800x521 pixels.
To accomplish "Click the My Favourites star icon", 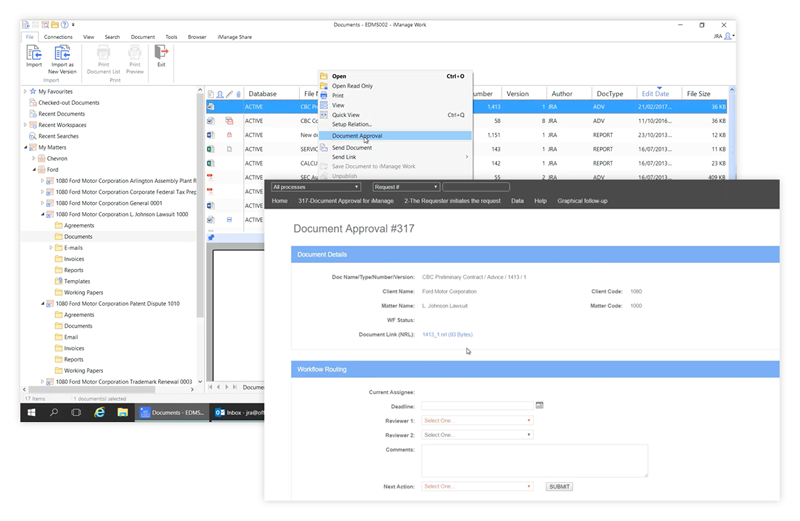I will [33, 91].
